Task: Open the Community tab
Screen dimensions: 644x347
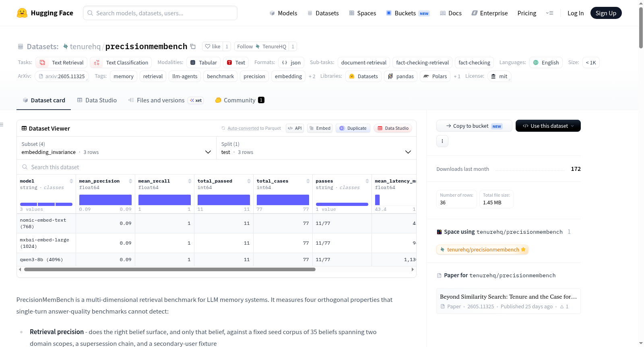Action: [x=239, y=100]
